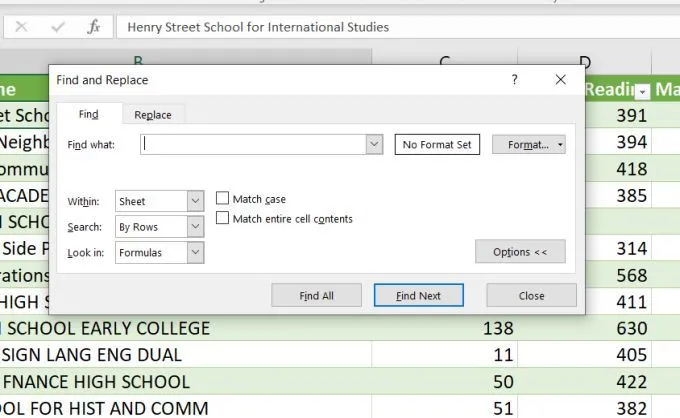Select the FNANCE HIGH SCHOOL cell
This screenshot has width=680, height=418.
(186, 382)
